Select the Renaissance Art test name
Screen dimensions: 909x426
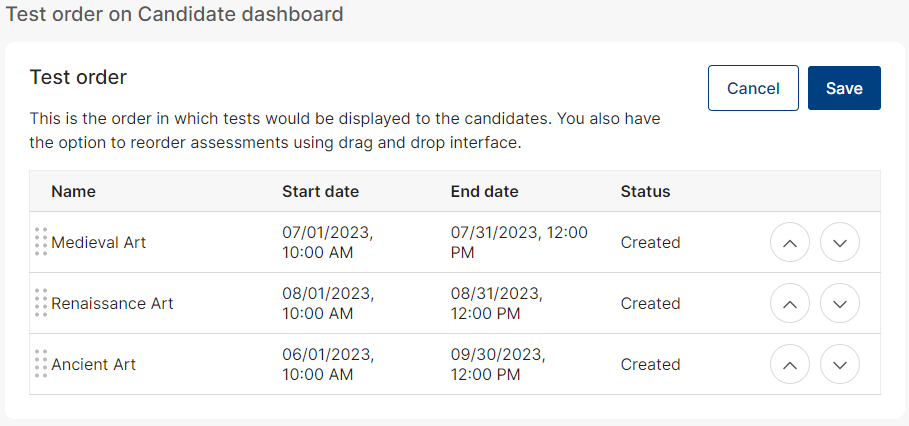coord(112,303)
